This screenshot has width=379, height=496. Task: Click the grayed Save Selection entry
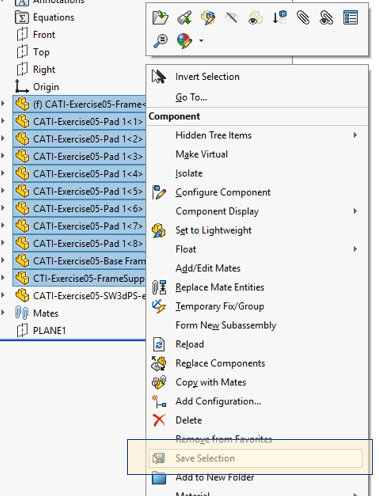pos(256,458)
